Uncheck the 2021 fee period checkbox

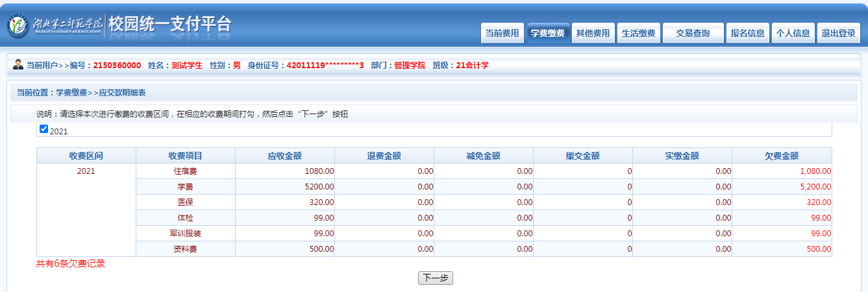pyautogui.click(x=44, y=129)
